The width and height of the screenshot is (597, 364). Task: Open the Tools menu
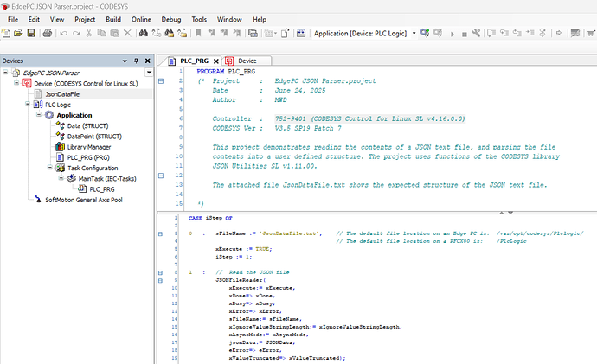[199, 19]
